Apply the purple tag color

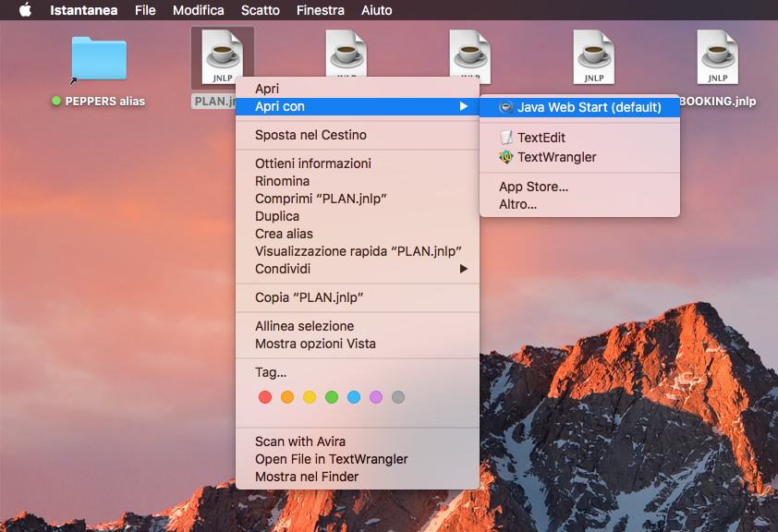coord(376,397)
